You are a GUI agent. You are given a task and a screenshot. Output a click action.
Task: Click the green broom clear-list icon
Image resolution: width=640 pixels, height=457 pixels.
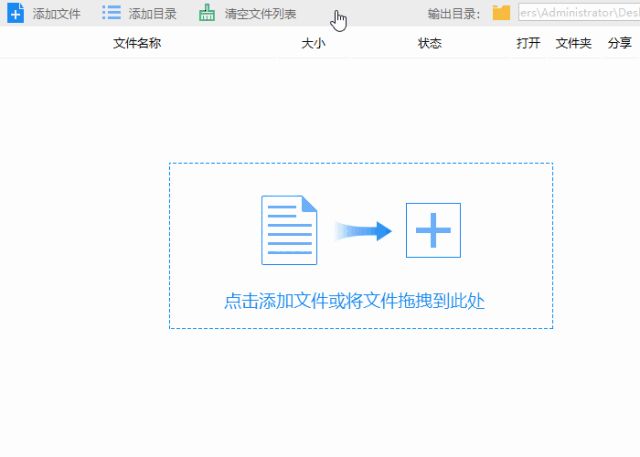[207, 13]
